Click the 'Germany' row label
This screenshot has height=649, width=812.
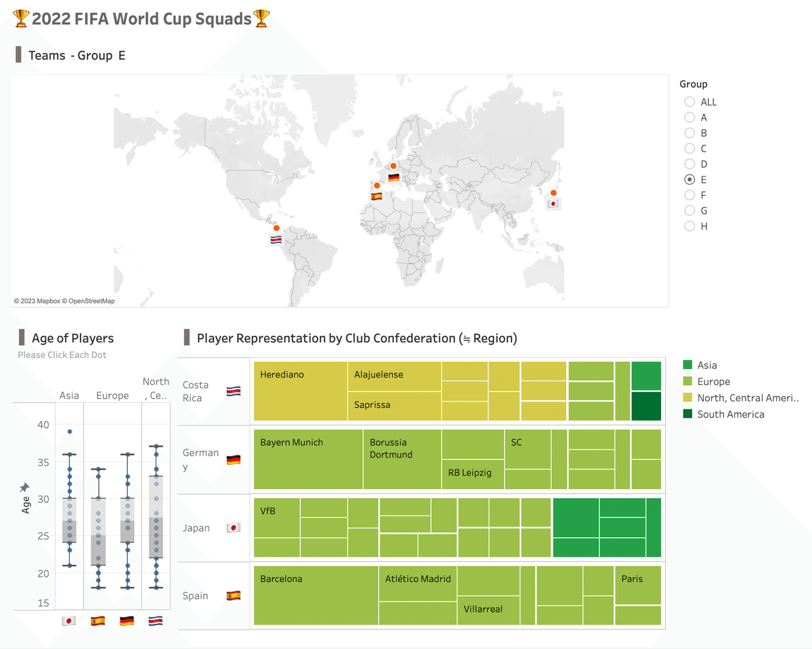point(200,460)
